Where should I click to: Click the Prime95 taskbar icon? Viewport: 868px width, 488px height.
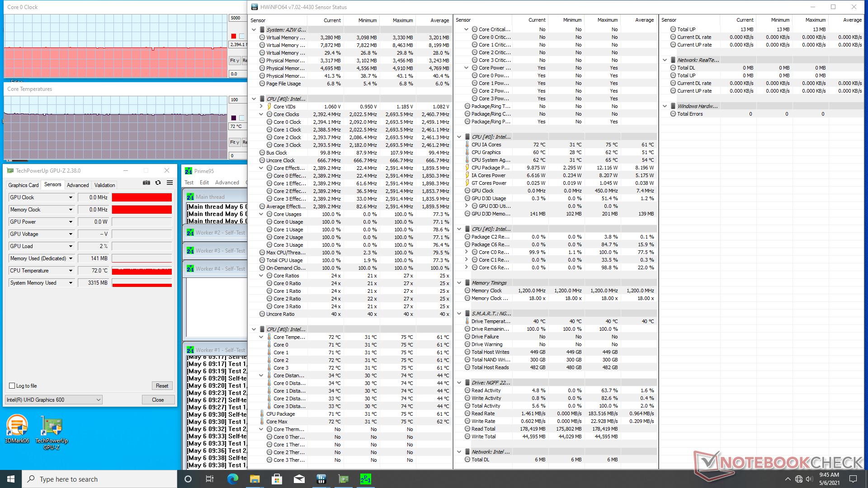[x=365, y=479]
